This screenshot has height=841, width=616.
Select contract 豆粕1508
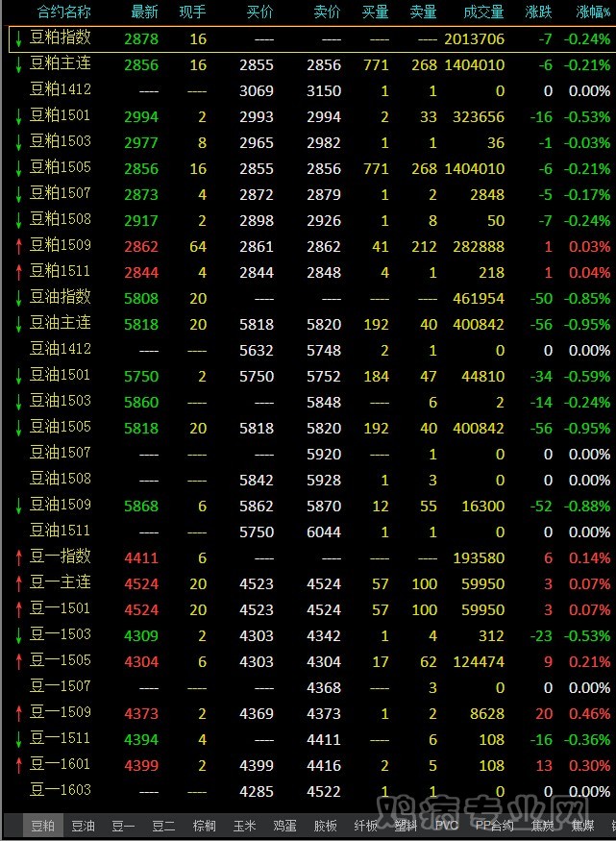point(312,220)
